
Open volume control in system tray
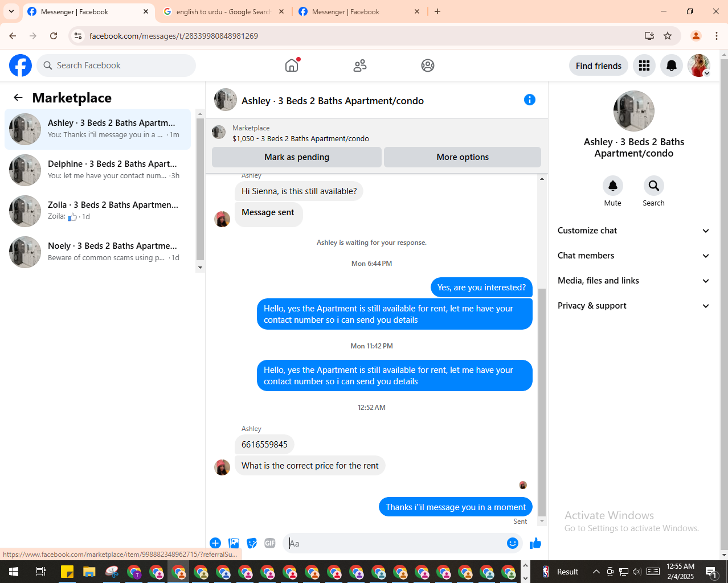pos(637,572)
